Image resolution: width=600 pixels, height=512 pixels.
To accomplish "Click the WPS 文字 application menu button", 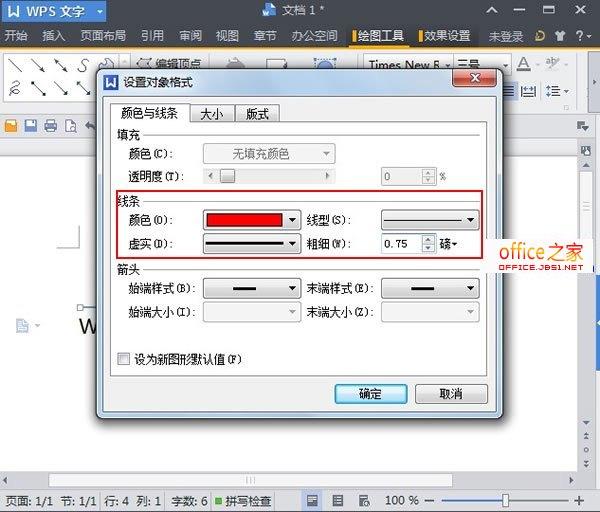I will 54,11.
